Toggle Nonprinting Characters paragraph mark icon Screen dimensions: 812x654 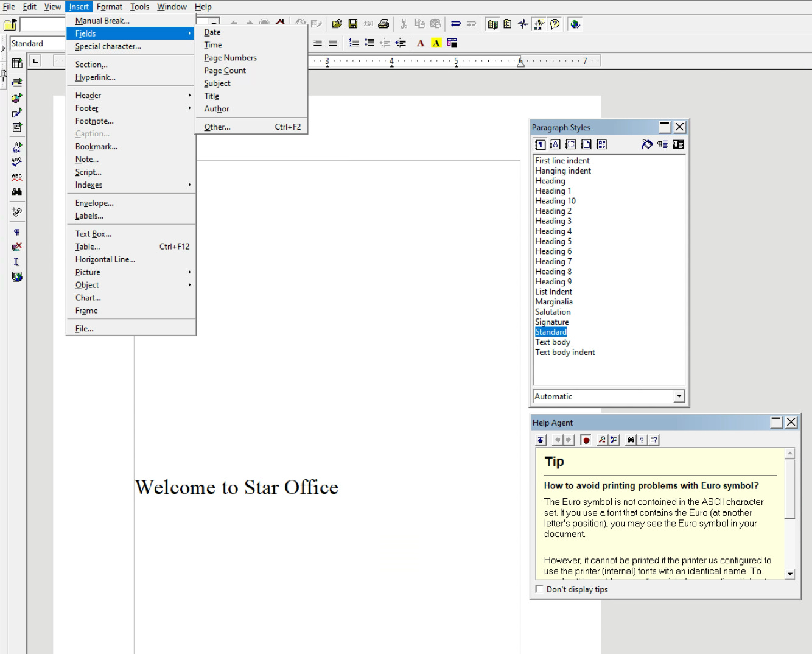(17, 233)
